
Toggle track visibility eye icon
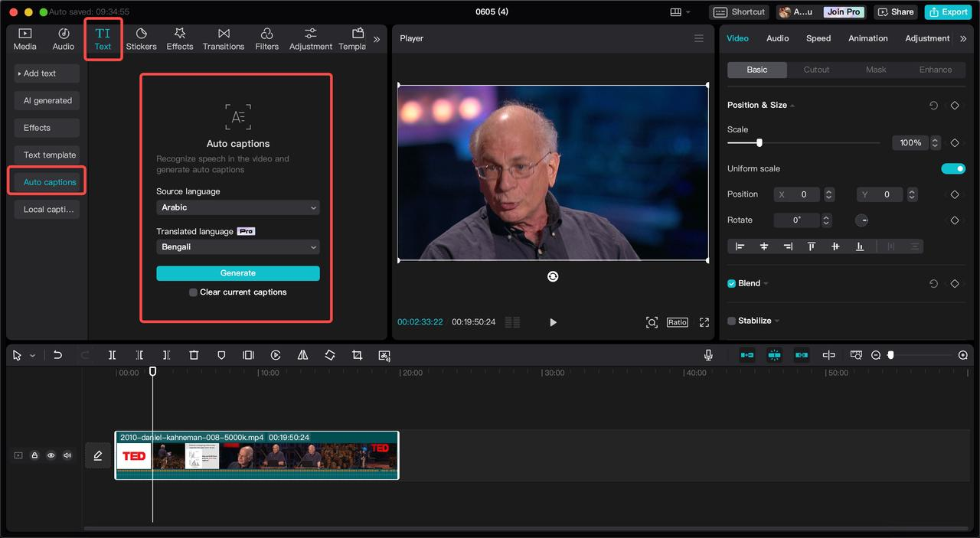51,455
